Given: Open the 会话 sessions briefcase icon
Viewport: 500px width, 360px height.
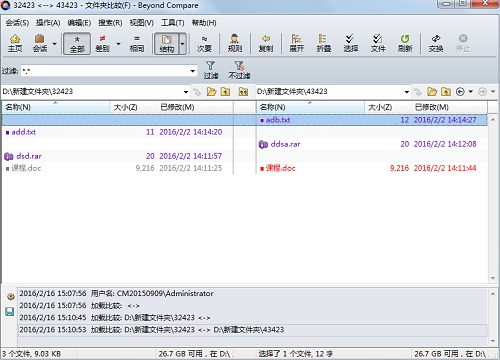Looking at the screenshot, I should point(40,43).
